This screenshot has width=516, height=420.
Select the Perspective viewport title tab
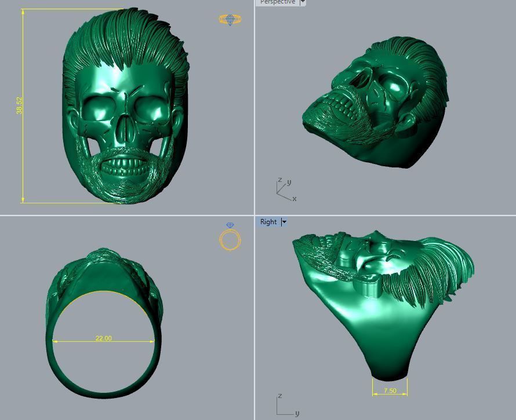[277, 2]
